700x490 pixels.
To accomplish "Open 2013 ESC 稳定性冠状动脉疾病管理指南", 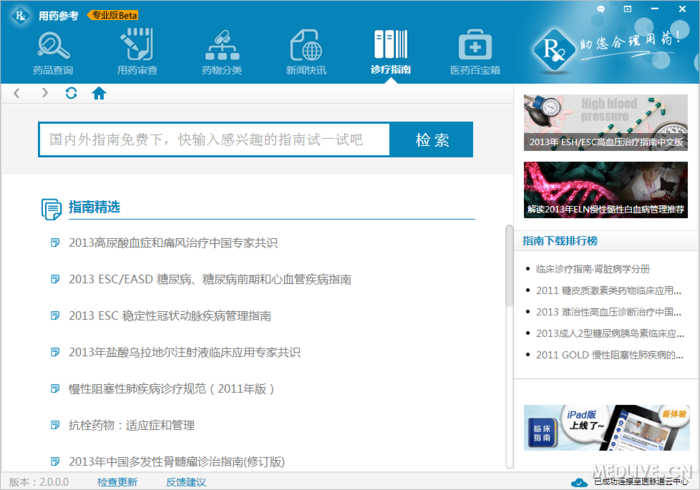I will pyautogui.click(x=170, y=316).
